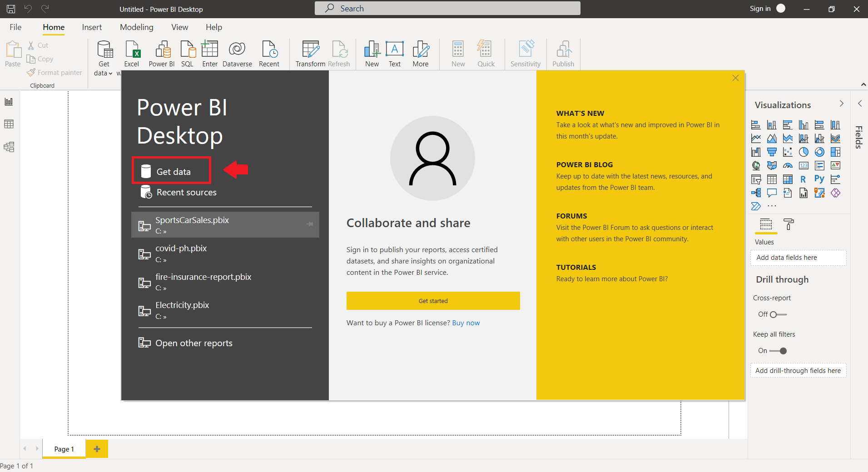Click Dataverse in the ribbon
868x472 pixels.
[237, 54]
